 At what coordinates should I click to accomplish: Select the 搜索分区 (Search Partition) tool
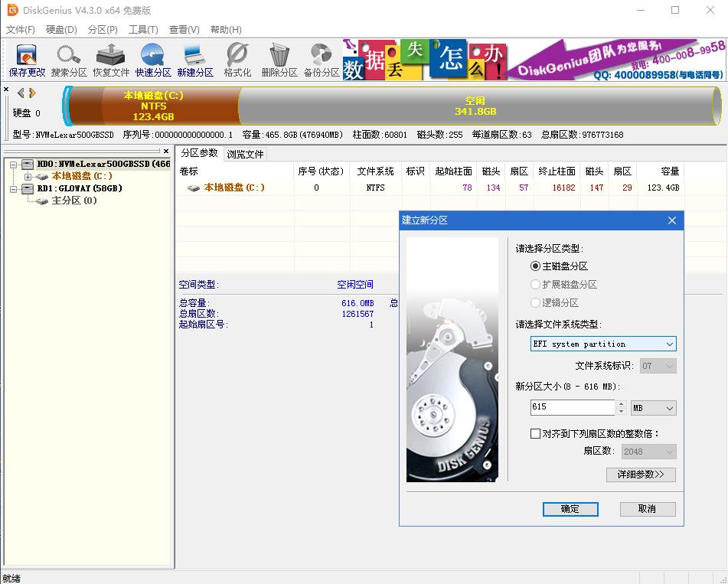coord(68,58)
